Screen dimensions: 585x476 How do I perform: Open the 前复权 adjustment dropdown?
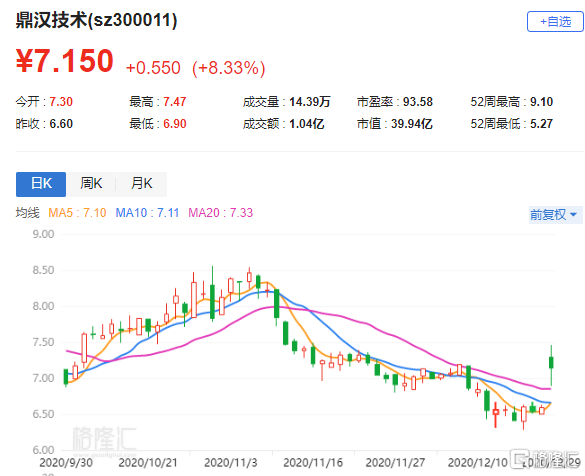[555, 214]
